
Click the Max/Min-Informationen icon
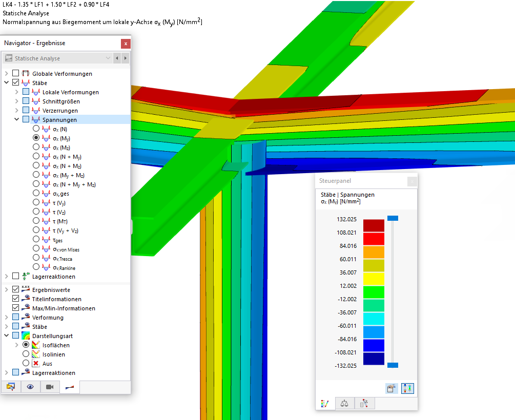[x=26, y=307]
